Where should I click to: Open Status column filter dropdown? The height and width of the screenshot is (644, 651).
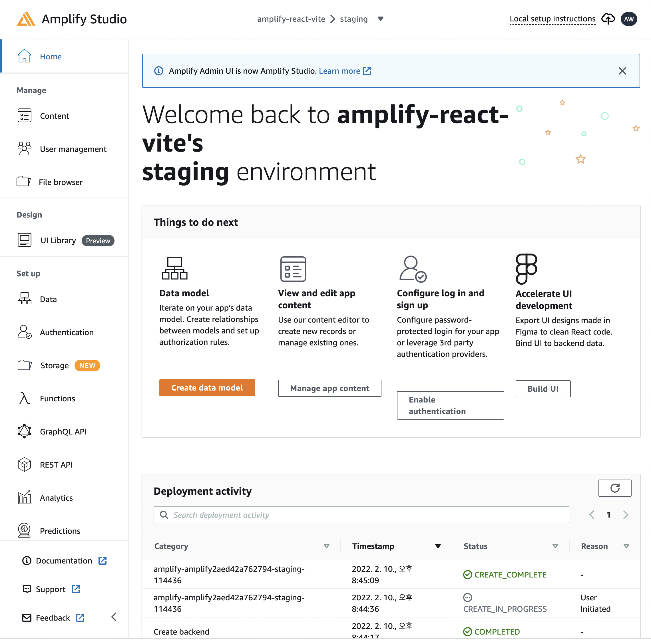[555, 546]
